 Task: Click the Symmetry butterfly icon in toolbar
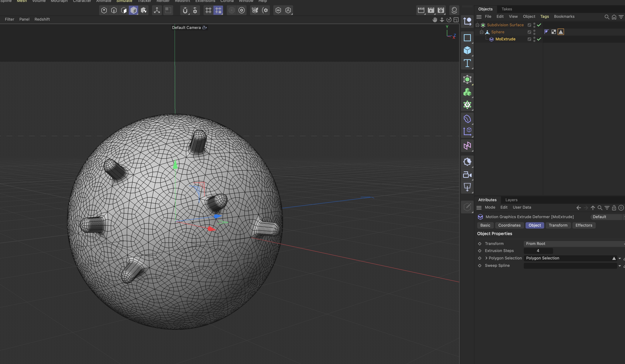(255, 10)
